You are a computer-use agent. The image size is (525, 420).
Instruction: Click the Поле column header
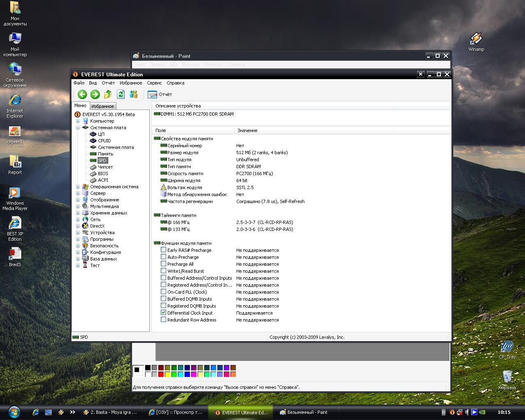tap(193, 130)
